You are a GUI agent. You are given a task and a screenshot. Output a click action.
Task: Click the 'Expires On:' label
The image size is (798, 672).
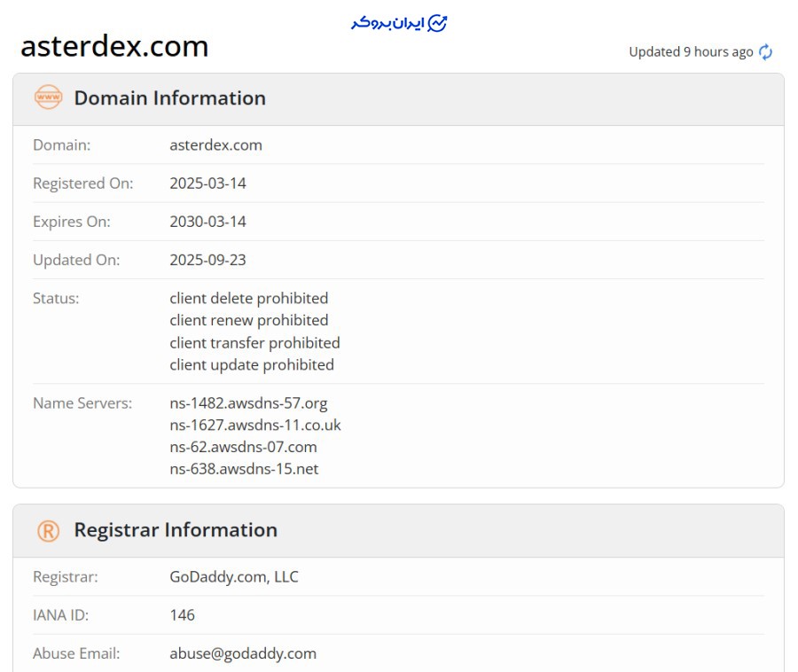(x=71, y=222)
